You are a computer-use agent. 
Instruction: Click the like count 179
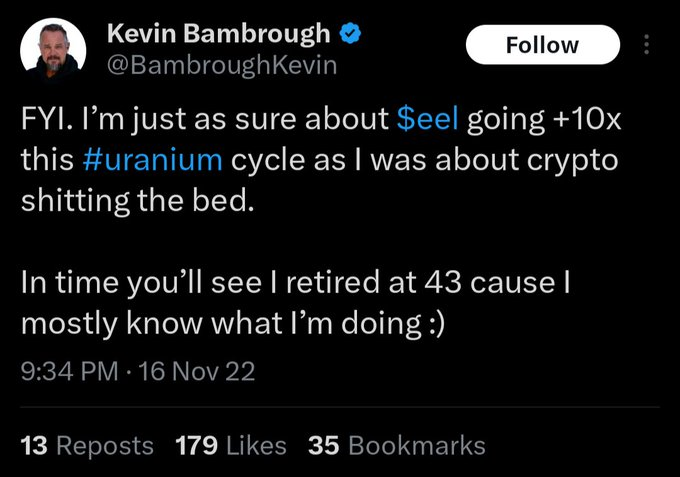coord(197,445)
